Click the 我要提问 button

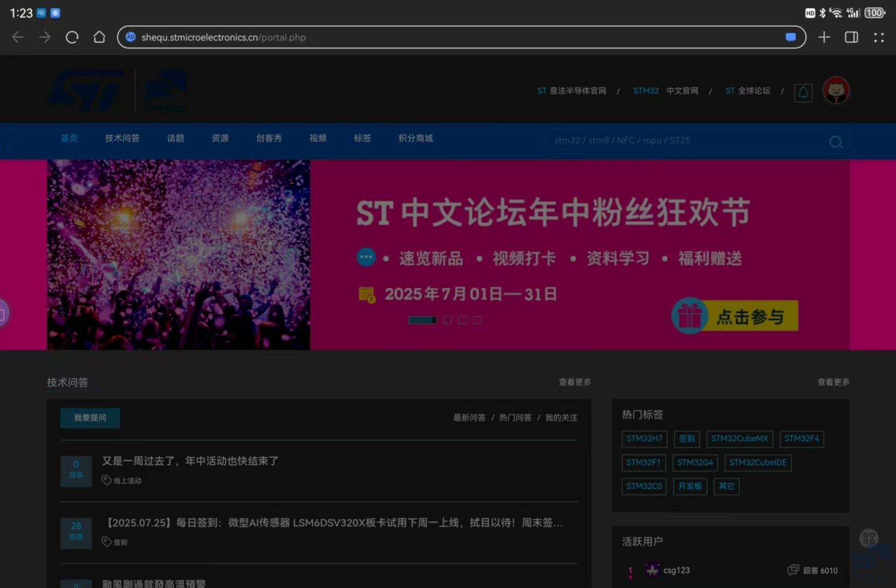tap(90, 417)
